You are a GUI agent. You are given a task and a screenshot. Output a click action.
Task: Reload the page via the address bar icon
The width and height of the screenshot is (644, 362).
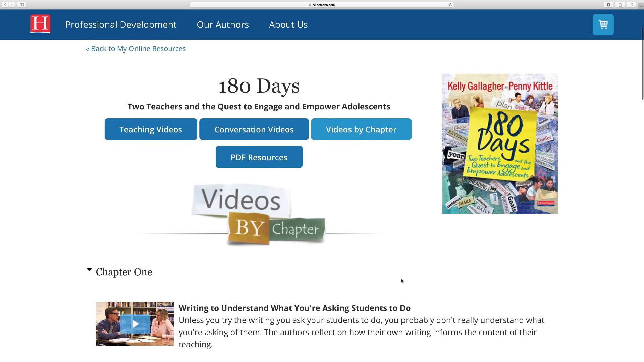coord(450,5)
